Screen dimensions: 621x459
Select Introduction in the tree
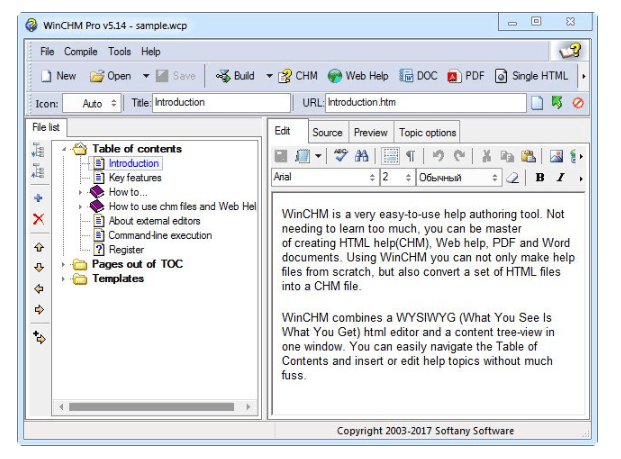(133, 163)
